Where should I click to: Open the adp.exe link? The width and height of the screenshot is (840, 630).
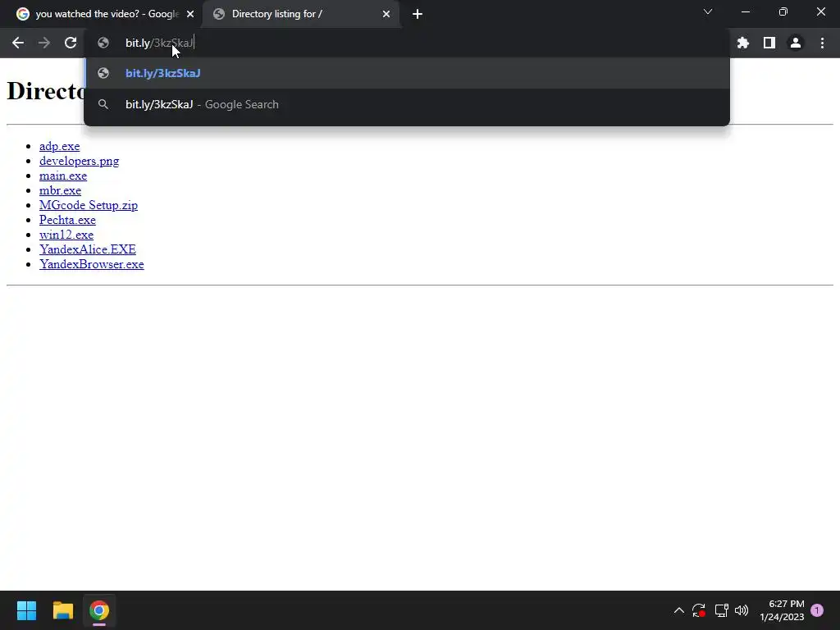click(x=59, y=146)
